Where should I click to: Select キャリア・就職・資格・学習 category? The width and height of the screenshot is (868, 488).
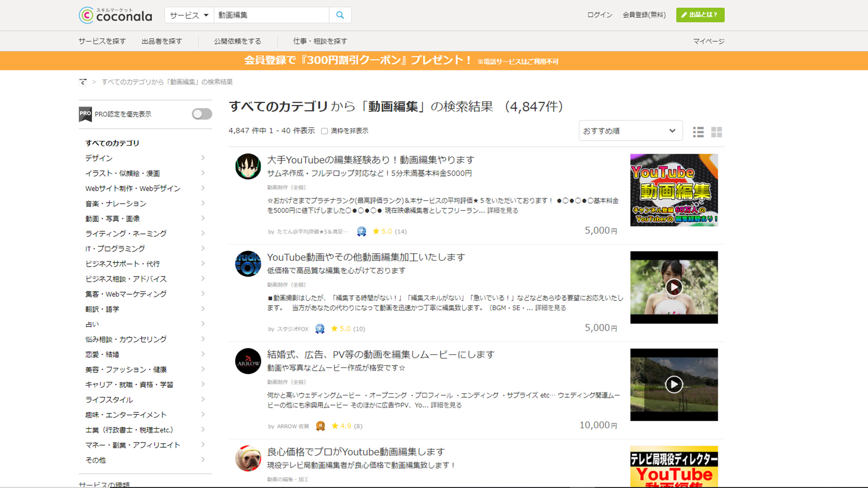(x=129, y=385)
